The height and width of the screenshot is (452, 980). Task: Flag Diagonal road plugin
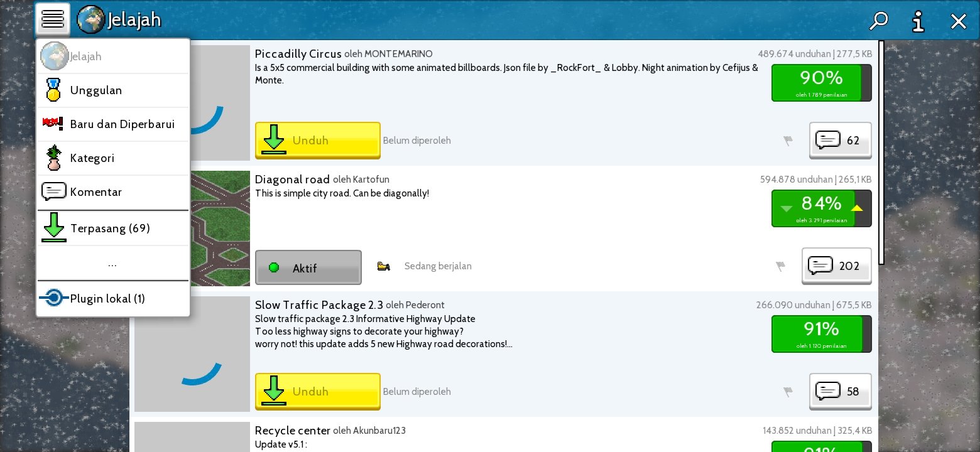pos(780,267)
